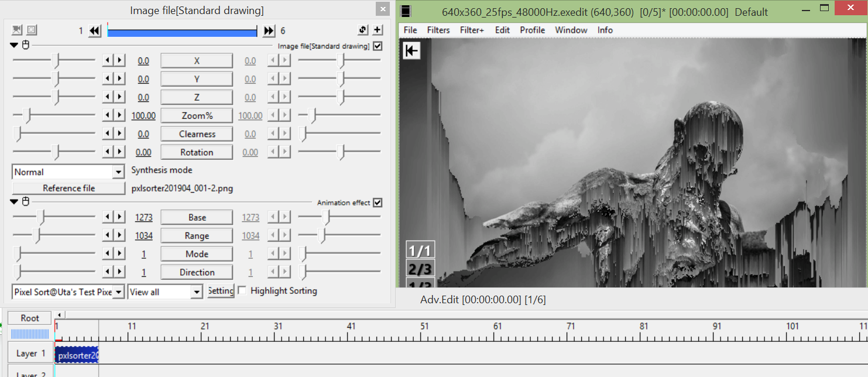Click the Root scene button
Image resolution: width=868 pixels, height=377 pixels.
point(29,318)
